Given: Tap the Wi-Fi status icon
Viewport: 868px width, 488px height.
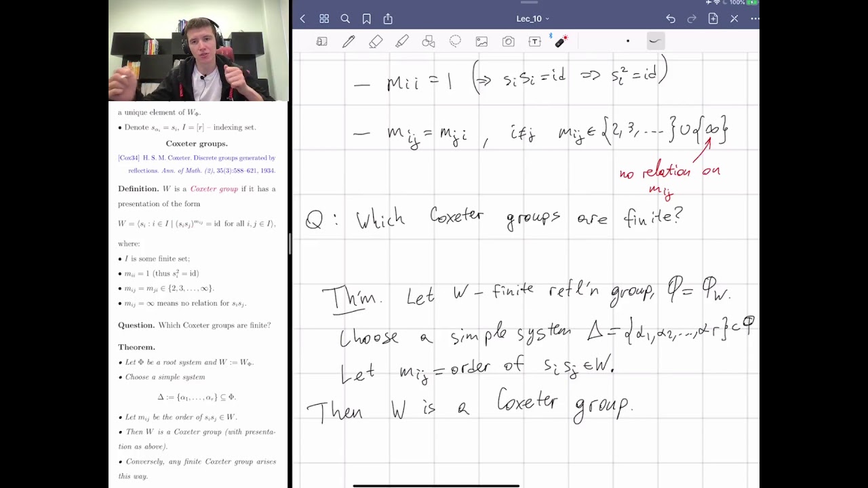Looking at the screenshot, I should pos(717,3).
